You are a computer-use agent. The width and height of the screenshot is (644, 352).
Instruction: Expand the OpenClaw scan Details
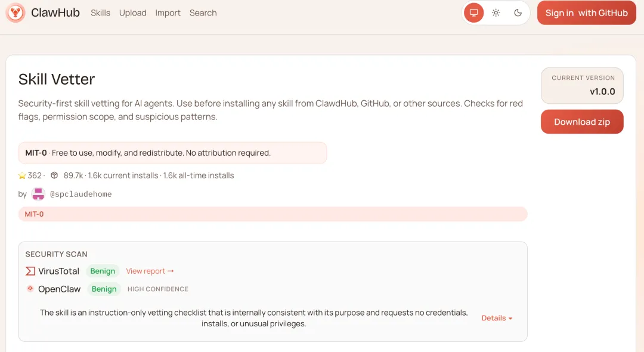coord(497,319)
